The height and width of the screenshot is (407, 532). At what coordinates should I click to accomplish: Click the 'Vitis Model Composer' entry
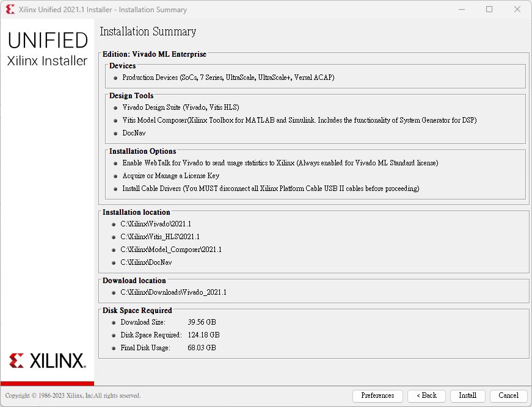click(x=299, y=120)
